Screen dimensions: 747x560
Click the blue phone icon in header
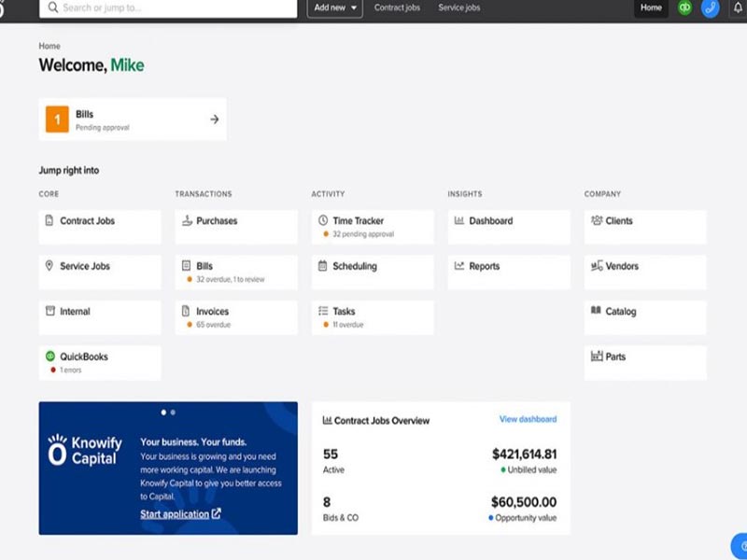tap(710, 8)
